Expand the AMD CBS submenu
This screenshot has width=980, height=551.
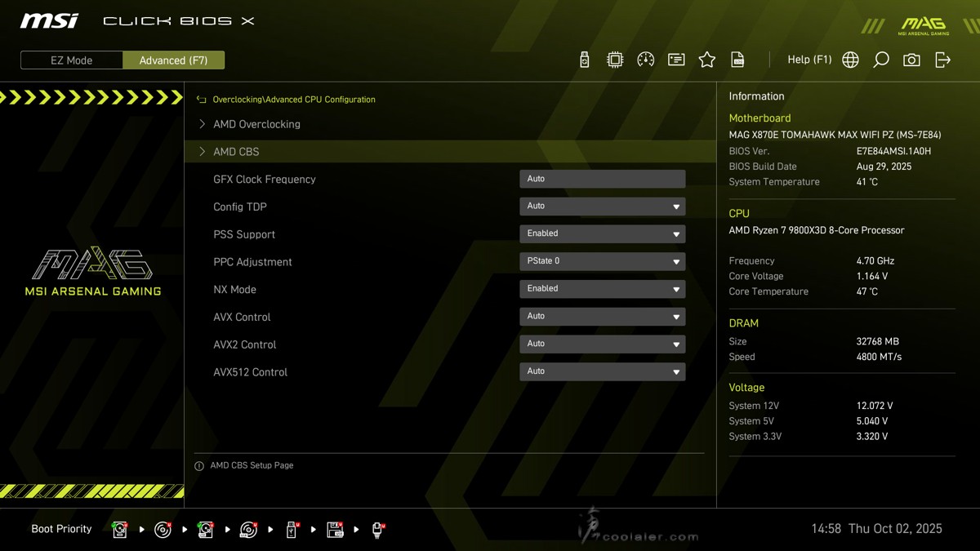450,152
